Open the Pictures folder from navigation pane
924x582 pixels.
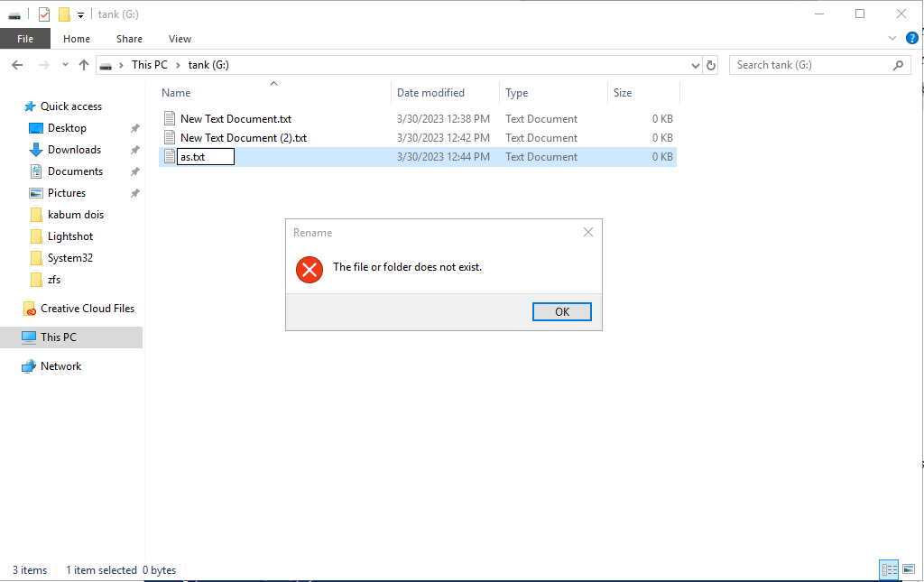(x=68, y=192)
